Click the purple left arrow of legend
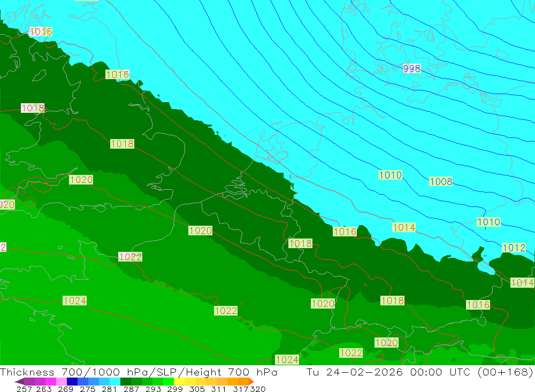This screenshot has width=535, height=392. pyautogui.click(x=19, y=381)
